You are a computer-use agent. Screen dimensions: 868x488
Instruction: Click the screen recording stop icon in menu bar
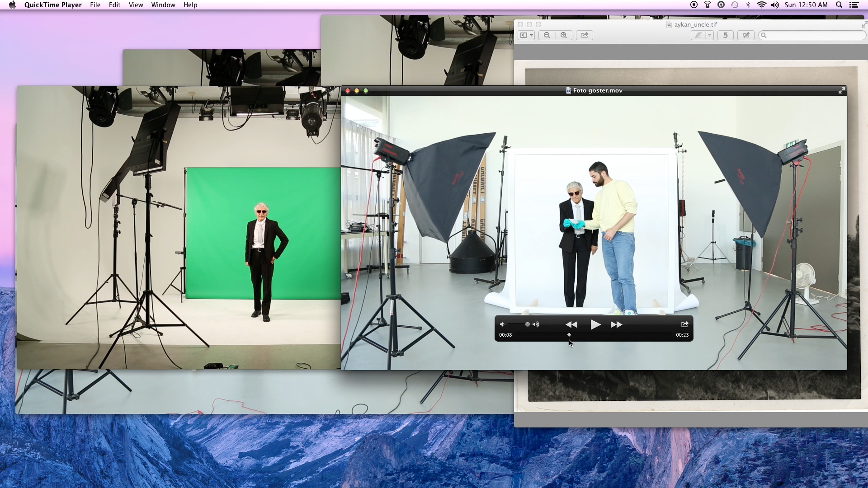(x=694, y=5)
